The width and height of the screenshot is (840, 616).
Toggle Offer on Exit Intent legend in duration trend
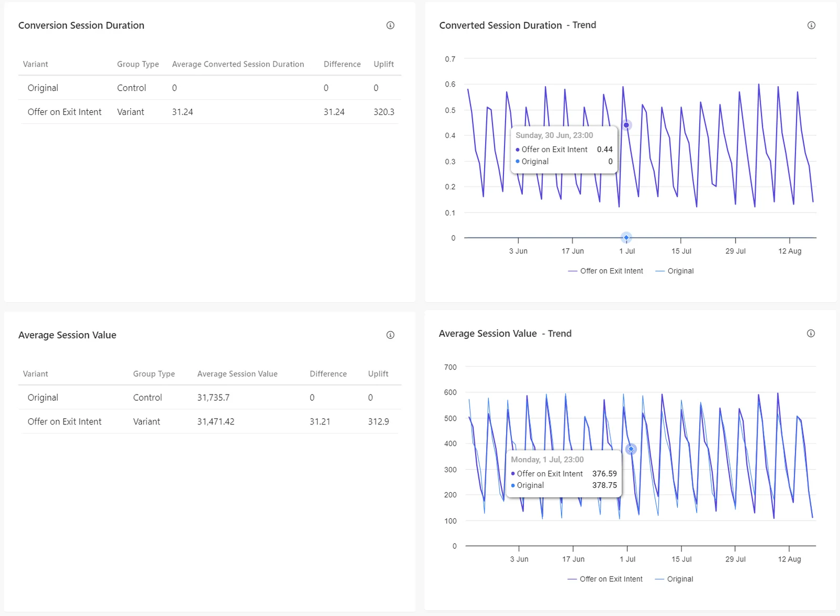tap(605, 271)
